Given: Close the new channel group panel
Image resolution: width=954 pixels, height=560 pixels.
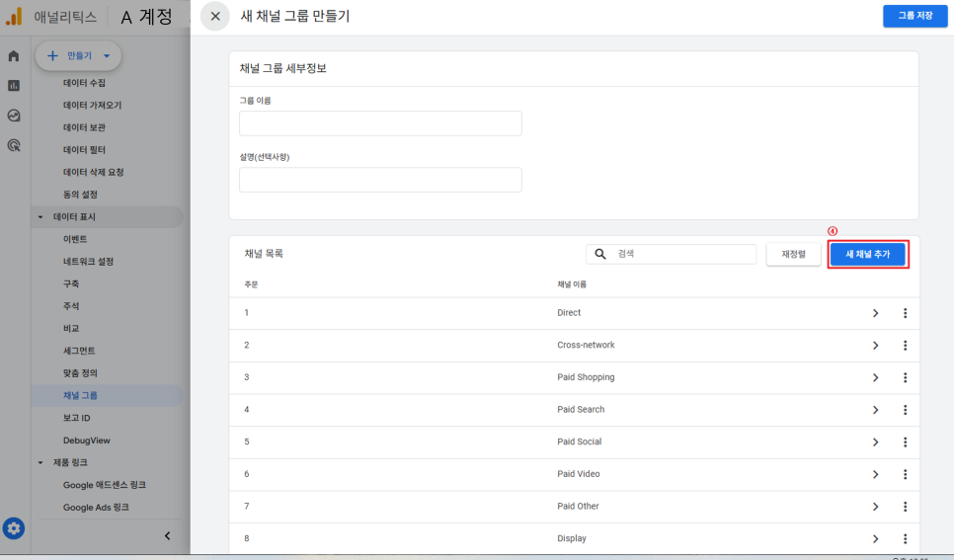Looking at the screenshot, I should tap(215, 17).
